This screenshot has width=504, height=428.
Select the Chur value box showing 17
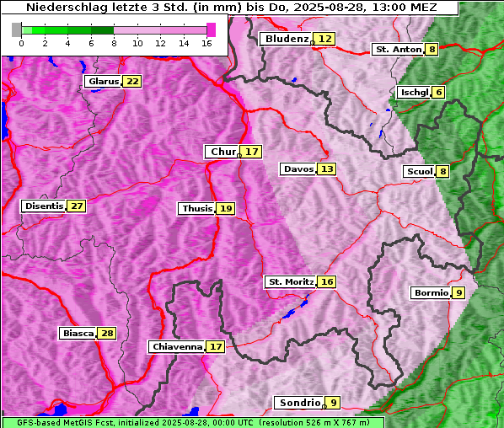point(251,152)
